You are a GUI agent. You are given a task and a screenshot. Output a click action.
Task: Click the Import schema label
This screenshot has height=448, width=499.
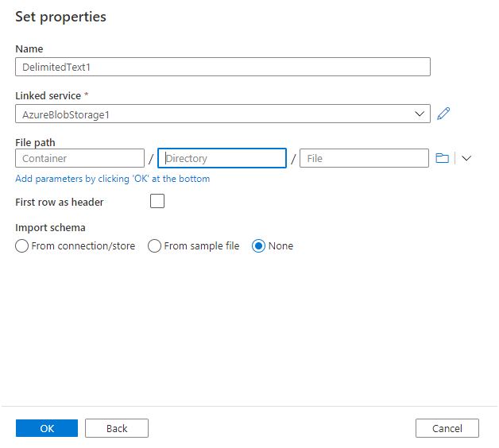coord(50,228)
